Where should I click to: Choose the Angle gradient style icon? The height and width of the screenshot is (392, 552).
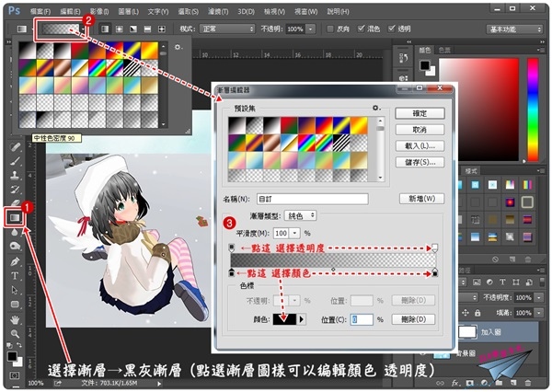(x=133, y=29)
